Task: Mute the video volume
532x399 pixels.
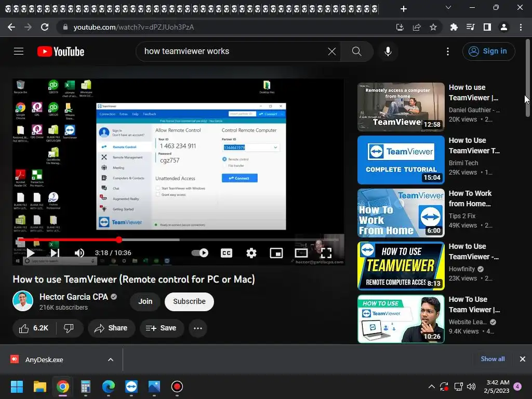Action: 79,253
